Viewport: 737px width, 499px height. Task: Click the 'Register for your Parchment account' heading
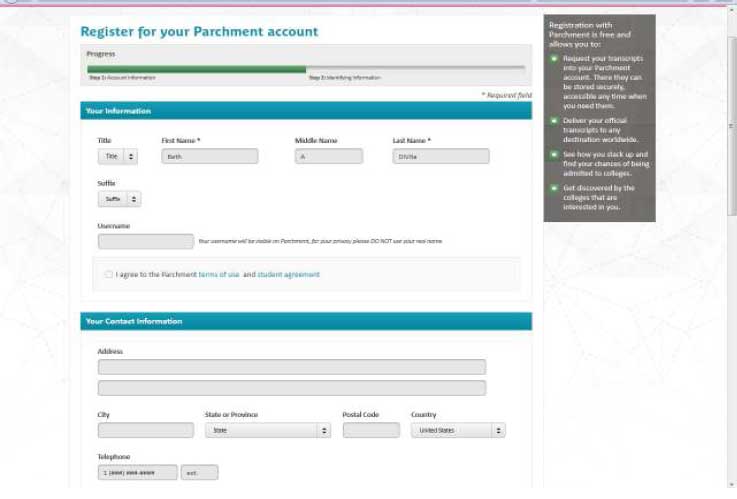point(199,31)
